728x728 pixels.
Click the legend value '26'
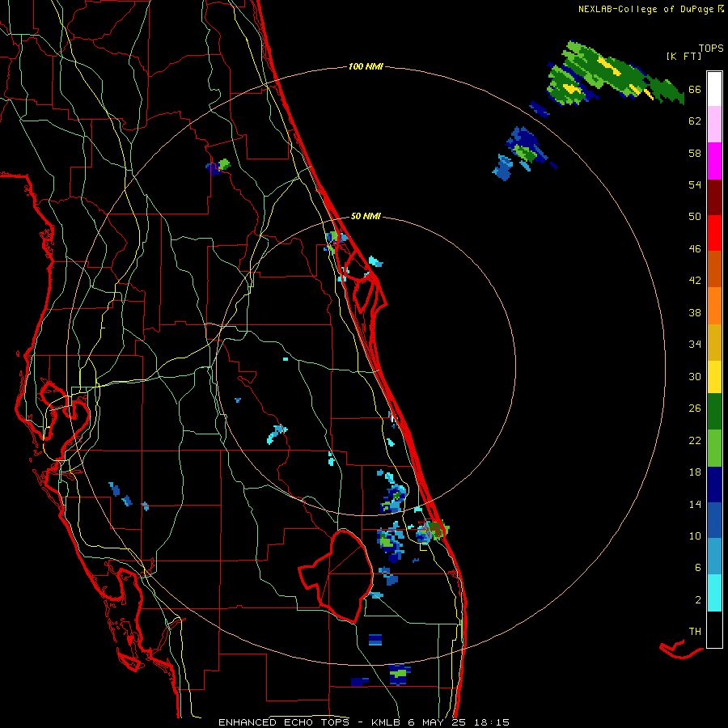click(x=695, y=408)
